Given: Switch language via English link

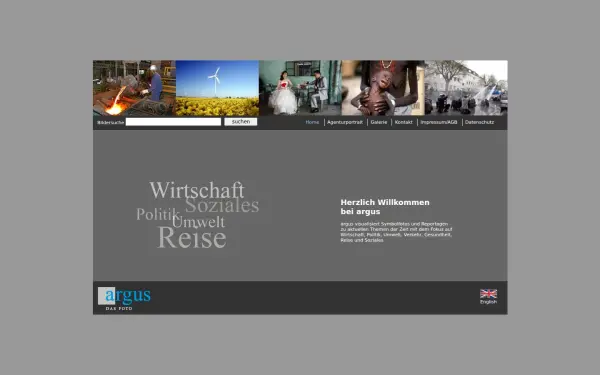Looking at the screenshot, I should 488,302.
